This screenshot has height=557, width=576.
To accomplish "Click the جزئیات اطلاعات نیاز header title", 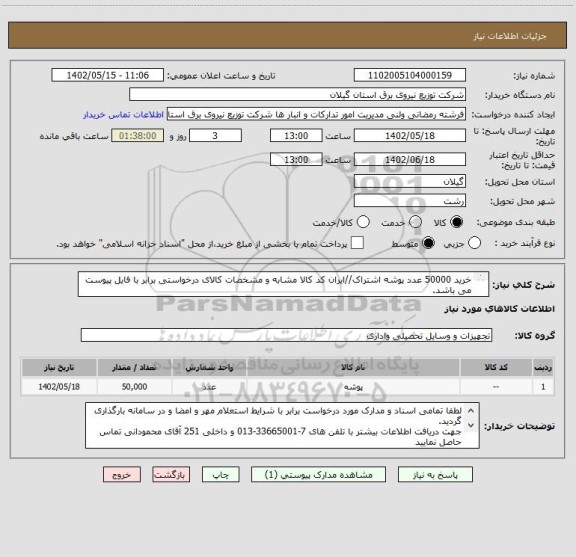I will [x=510, y=36].
